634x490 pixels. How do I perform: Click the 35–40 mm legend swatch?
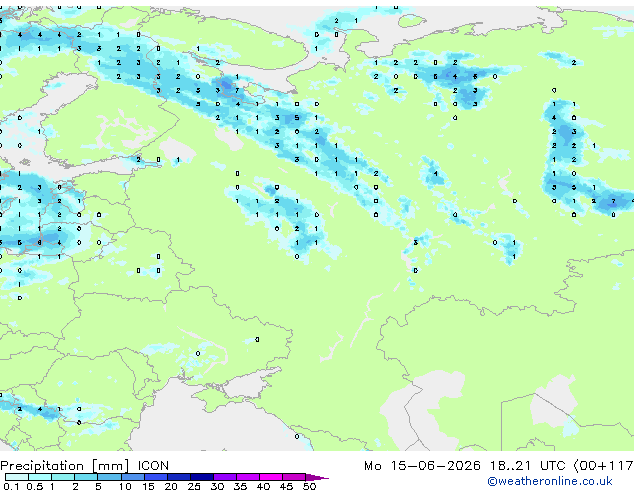[x=247, y=477]
